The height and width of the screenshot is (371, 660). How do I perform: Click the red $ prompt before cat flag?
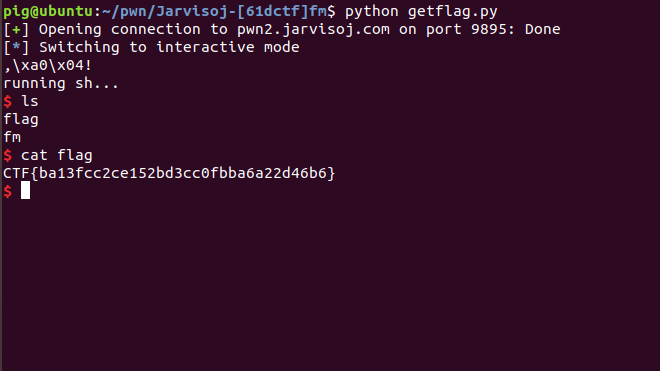[8, 155]
